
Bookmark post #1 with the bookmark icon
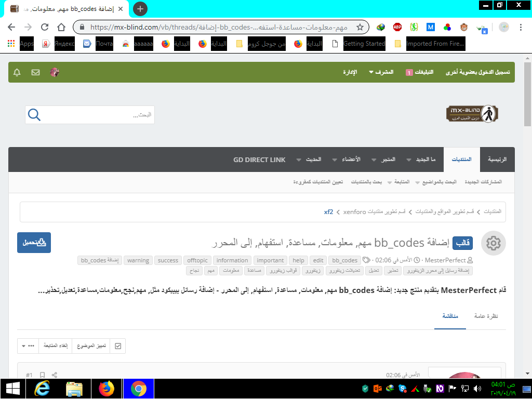pos(43,375)
